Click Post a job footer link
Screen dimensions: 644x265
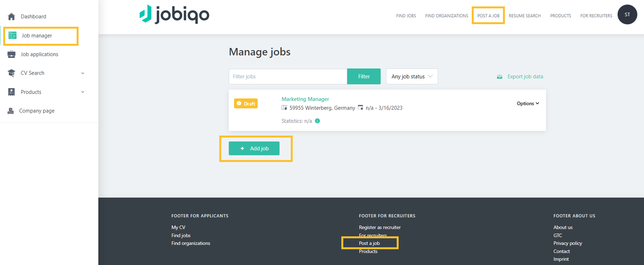click(369, 243)
